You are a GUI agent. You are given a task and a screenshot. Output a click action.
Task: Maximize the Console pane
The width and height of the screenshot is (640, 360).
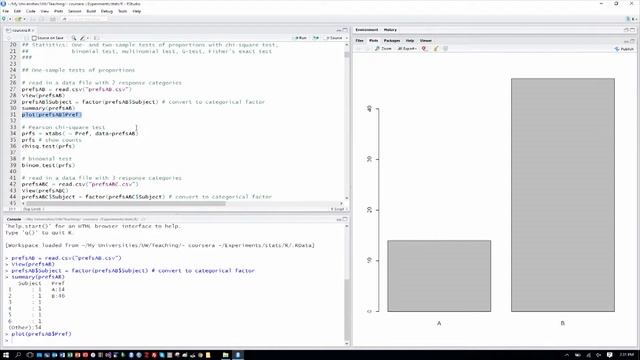coord(345,219)
